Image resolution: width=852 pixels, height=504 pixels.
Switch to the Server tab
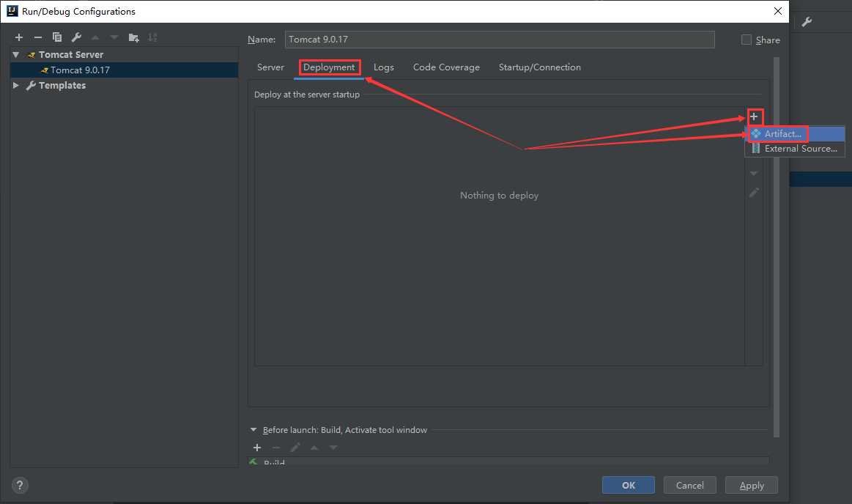(x=270, y=67)
